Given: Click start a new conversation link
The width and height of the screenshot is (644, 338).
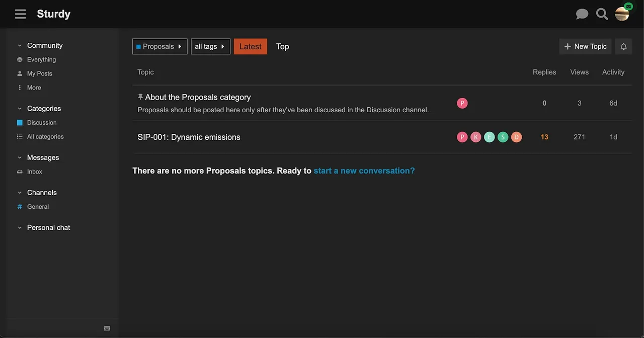Looking at the screenshot, I should point(364,171).
